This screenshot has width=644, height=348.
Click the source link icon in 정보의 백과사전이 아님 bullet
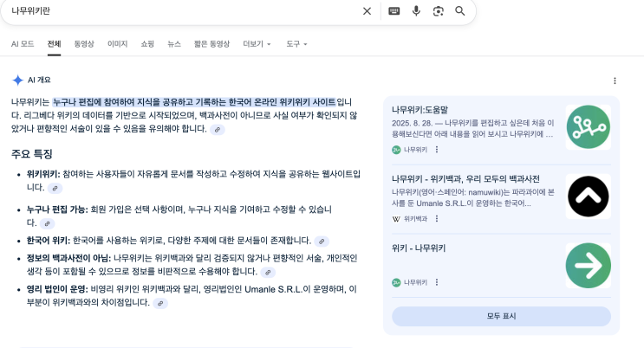point(268,273)
